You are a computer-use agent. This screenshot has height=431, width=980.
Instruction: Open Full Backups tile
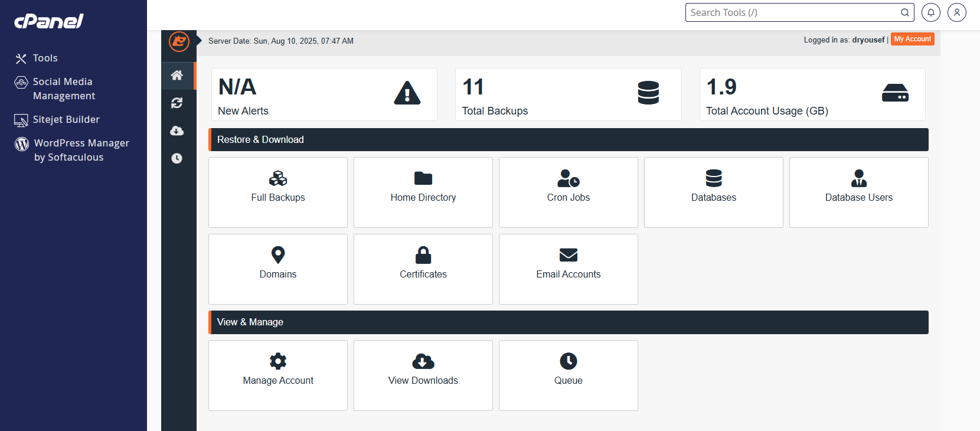point(278,192)
